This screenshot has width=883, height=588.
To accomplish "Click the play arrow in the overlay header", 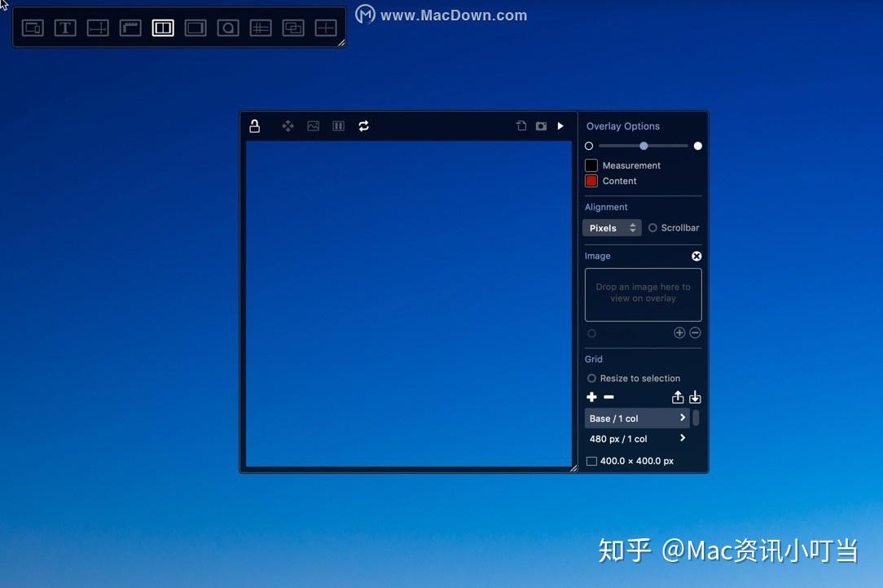I will click(560, 126).
